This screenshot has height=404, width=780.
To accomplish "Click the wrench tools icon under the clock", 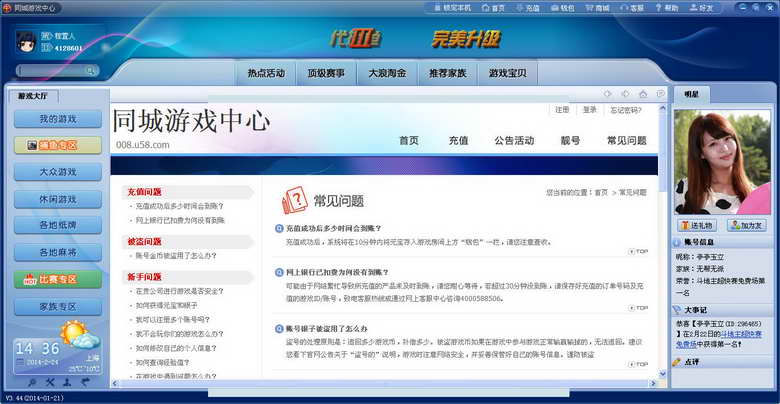I will (x=50, y=383).
